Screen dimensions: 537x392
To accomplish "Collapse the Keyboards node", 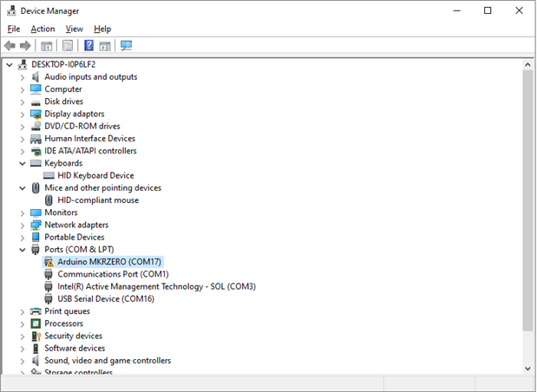I will click(23, 164).
